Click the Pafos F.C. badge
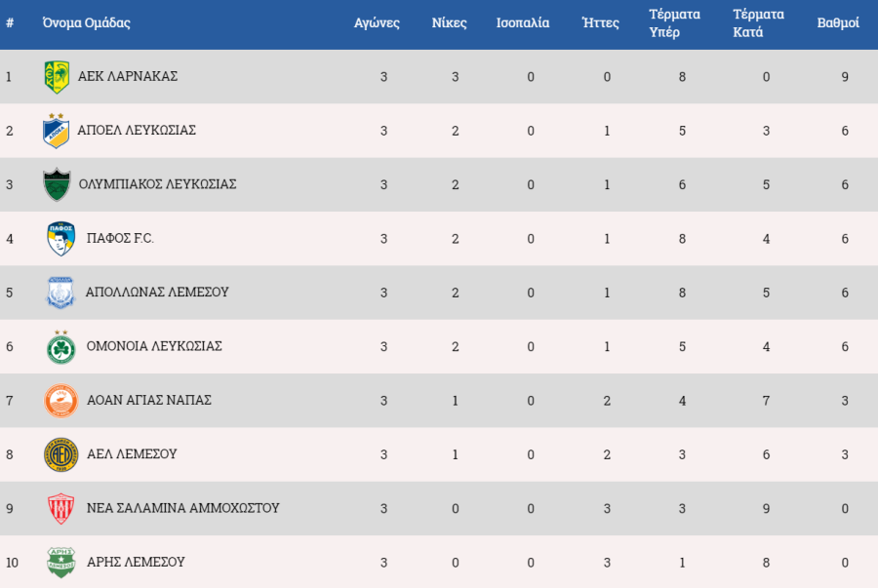The image size is (878, 588). (61, 238)
